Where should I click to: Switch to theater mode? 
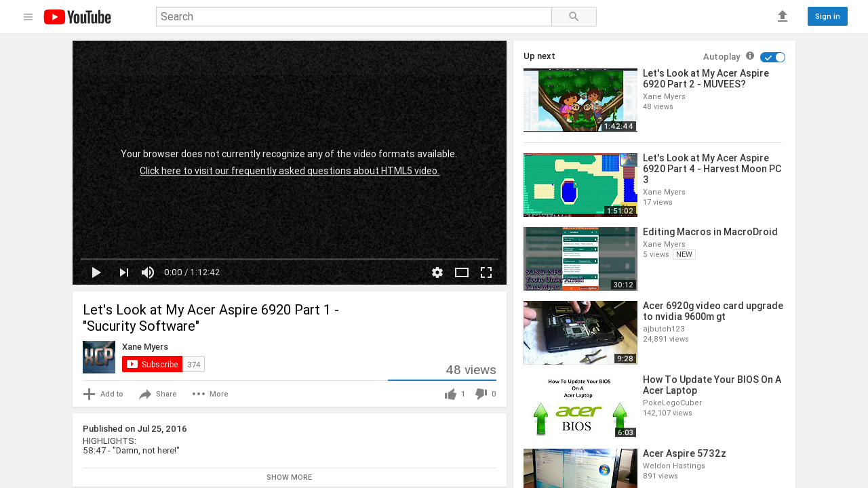click(462, 272)
